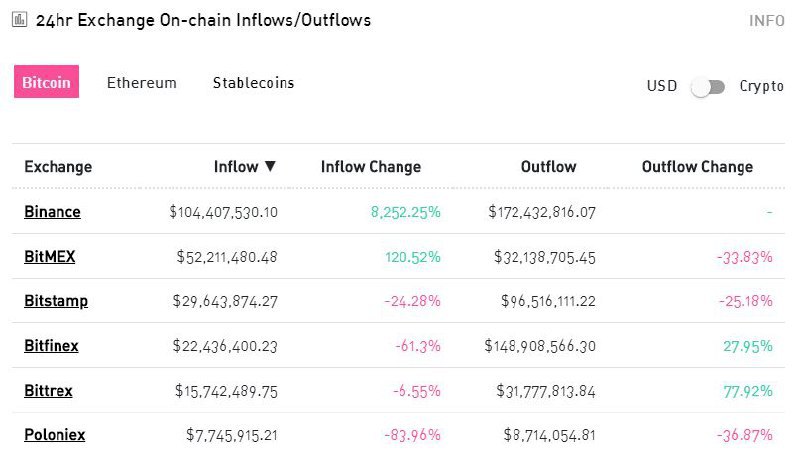Viewport: 800px width, 471px height.
Task: Open the Bitstamp exchange link
Action: tap(56, 301)
